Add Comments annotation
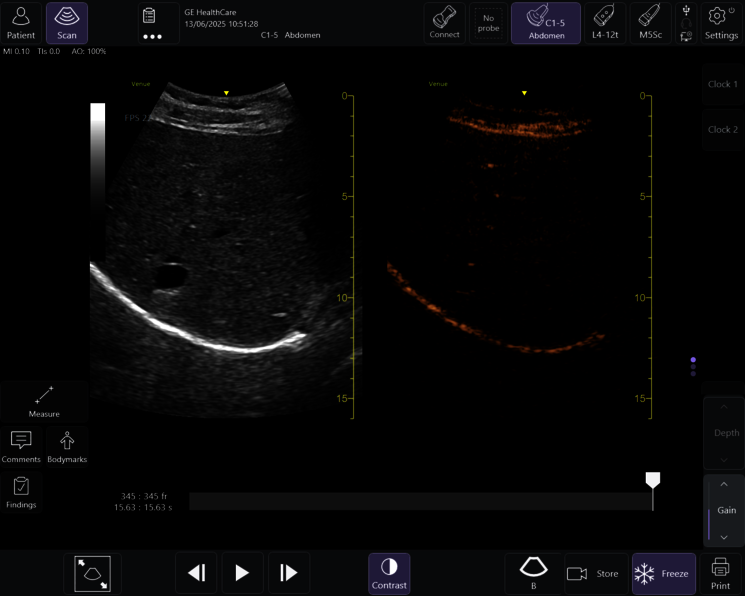This screenshot has width=745, height=596. 21,447
